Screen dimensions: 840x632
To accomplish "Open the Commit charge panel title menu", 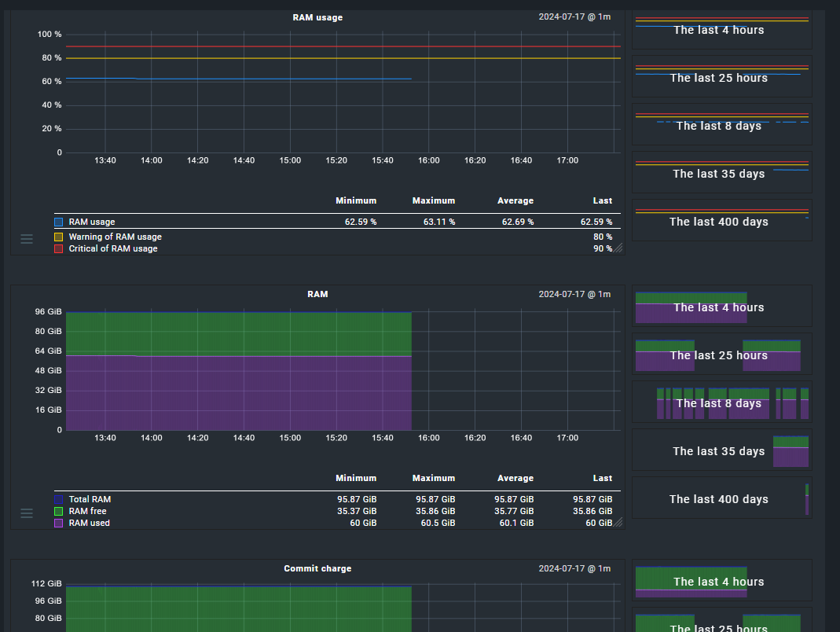I will click(x=317, y=568).
